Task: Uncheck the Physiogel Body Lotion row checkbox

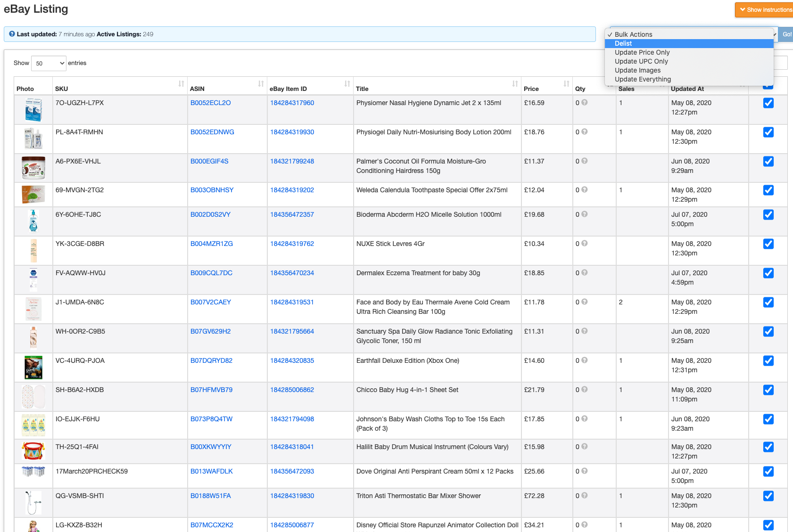Action: (768, 132)
